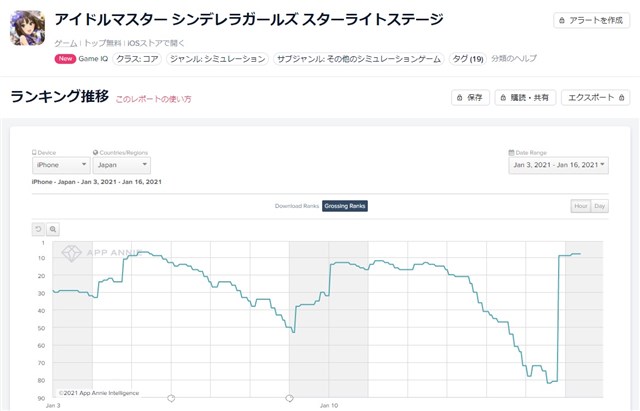Click the chart magnifier zoom icon

[53, 229]
